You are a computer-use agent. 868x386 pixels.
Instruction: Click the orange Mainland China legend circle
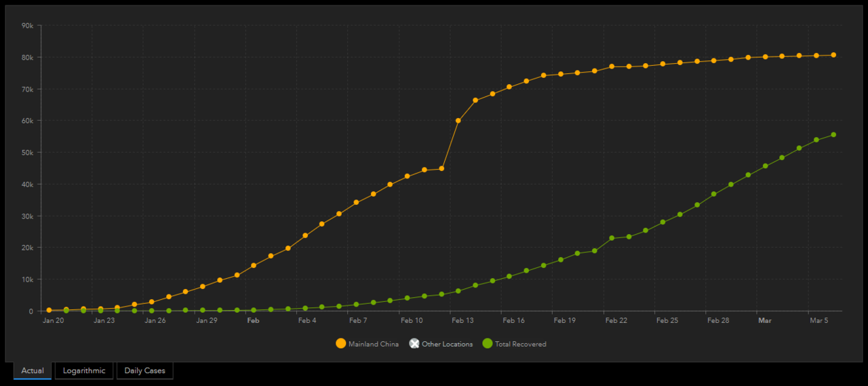pyautogui.click(x=340, y=344)
